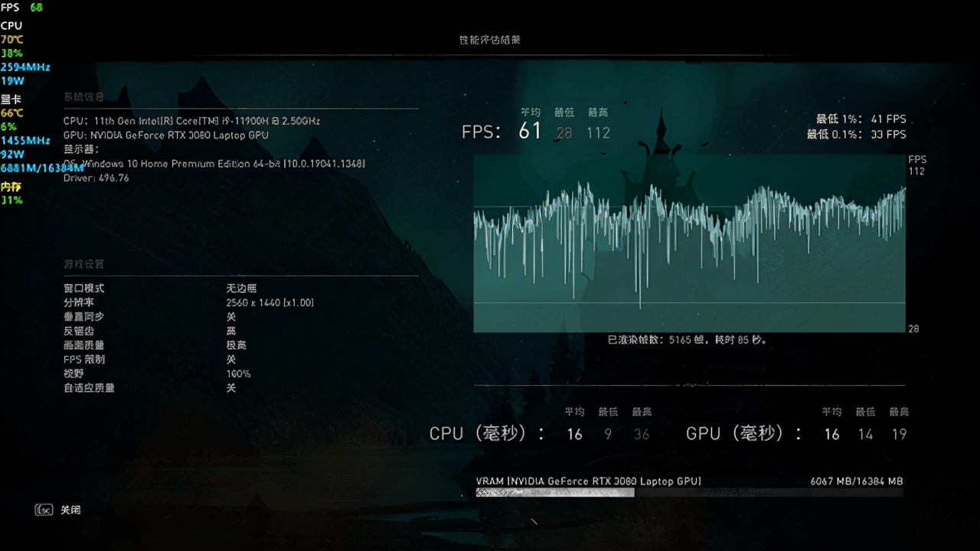This screenshot has height=551, width=980.
Task: Click the CPU (毫秒) label
Action: tap(487, 434)
